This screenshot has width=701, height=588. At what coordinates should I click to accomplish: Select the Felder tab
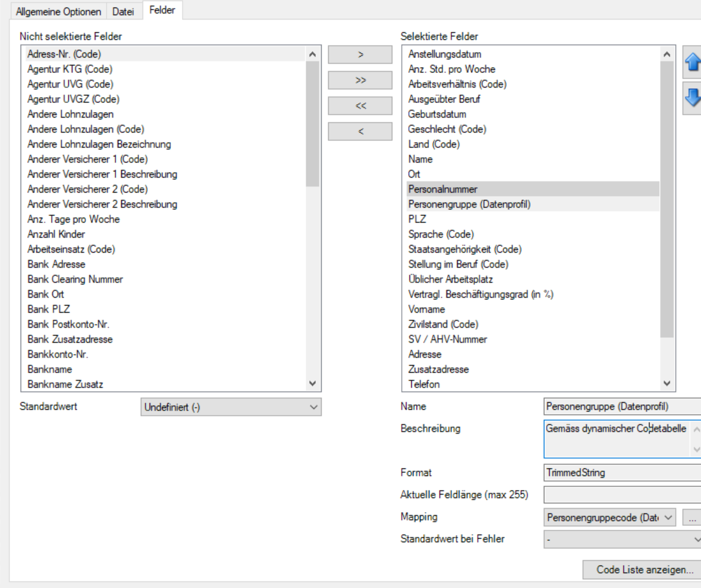[x=162, y=10]
